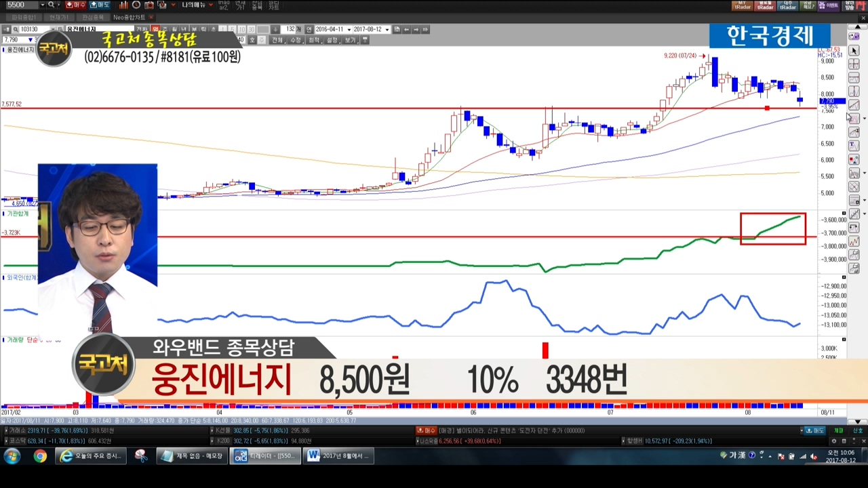Click the 132 candle count field
The height and width of the screenshot is (488, 868).
pyautogui.click(x=290, y=29)
